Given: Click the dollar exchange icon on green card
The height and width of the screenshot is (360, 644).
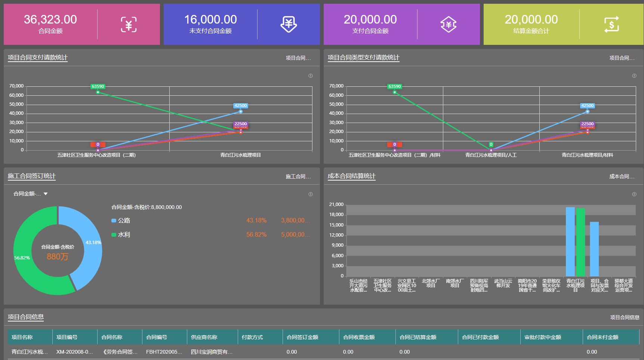Looking at the screenshot, I should point(611,25).
